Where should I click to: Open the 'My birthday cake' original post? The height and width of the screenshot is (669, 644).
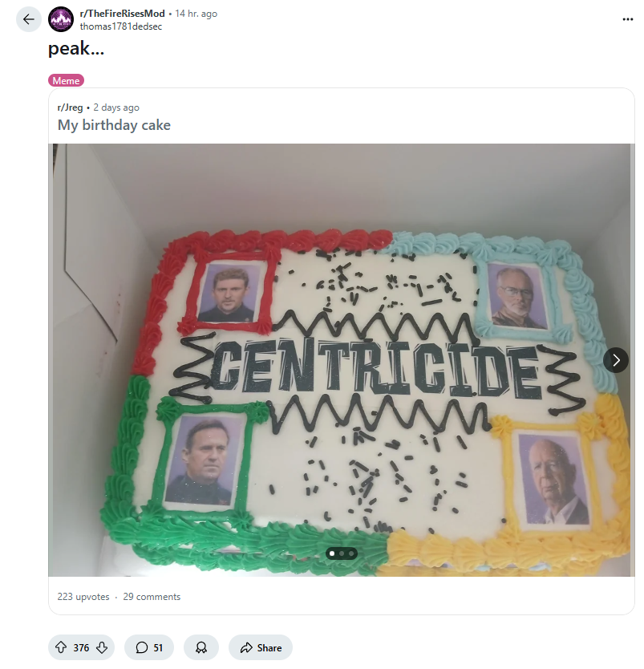pyautogui.click(x=114, y=125)
